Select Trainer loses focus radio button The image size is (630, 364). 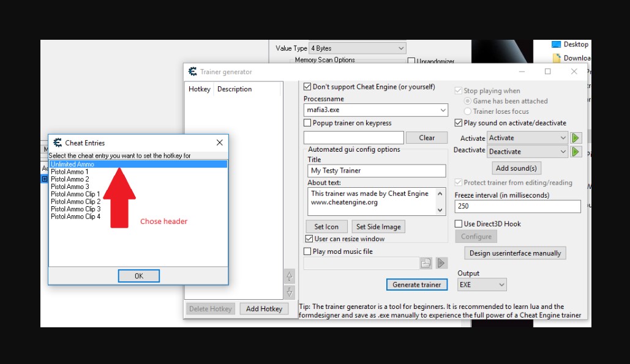tap(467, 111)
